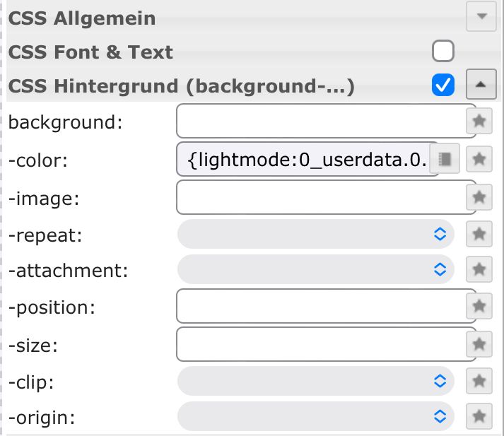This screenshot has height=436, width=504.
Task: Click the star icon in the -image row
Action: [479, 197]
